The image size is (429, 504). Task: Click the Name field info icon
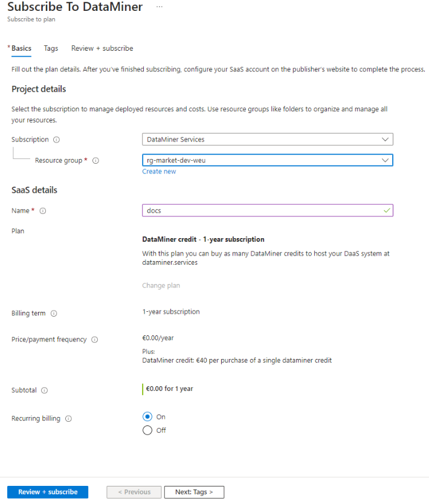click(43, 211)
